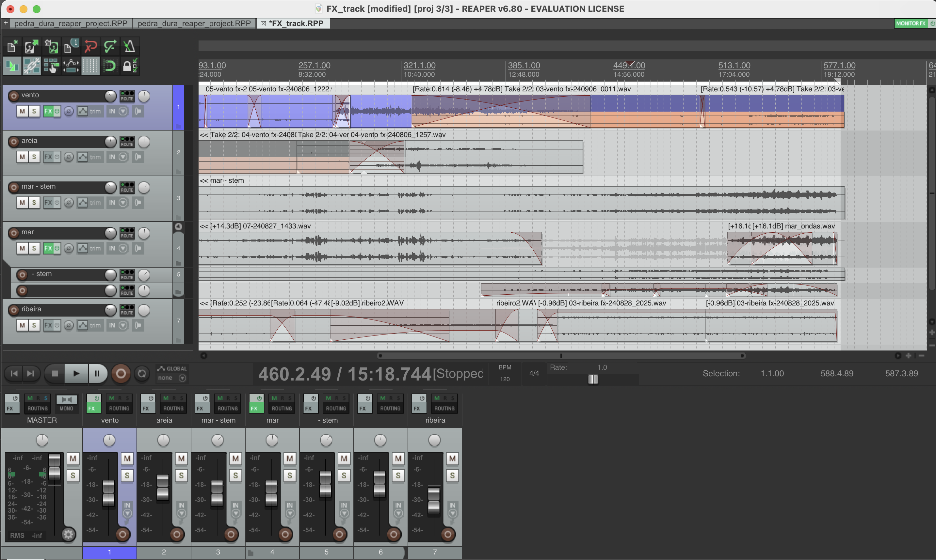The height and width of the screenshot is (560, 936).
Task: Click the Redo toolbar icon
Action: tap(110, 47)
